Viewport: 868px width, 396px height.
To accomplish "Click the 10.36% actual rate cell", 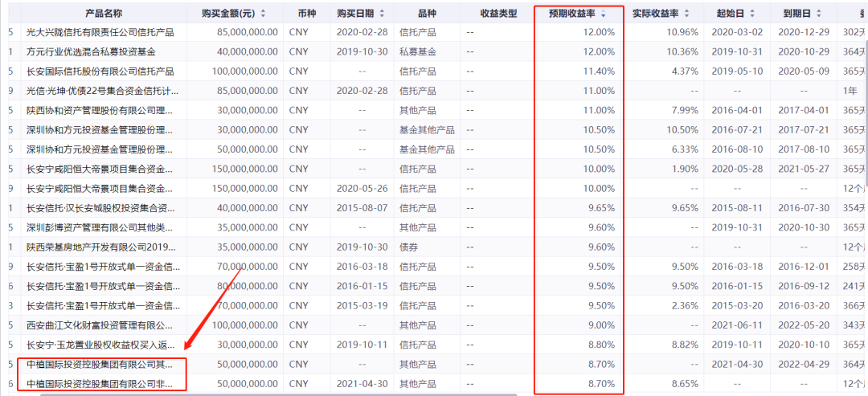I will pos(682,52).
